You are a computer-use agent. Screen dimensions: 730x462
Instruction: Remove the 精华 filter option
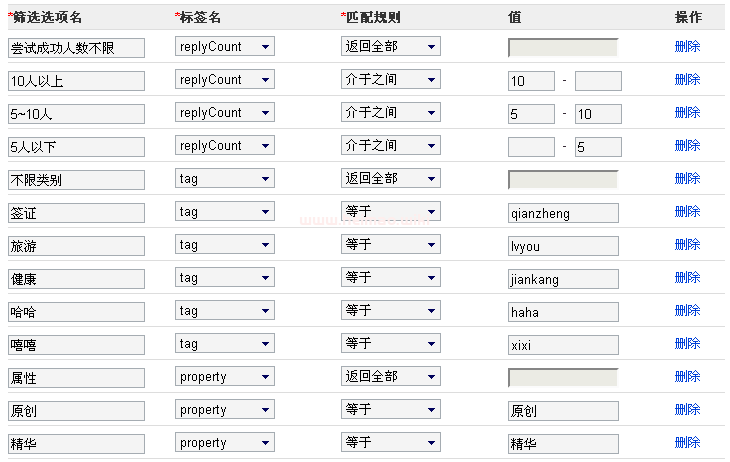click(687, 443)
